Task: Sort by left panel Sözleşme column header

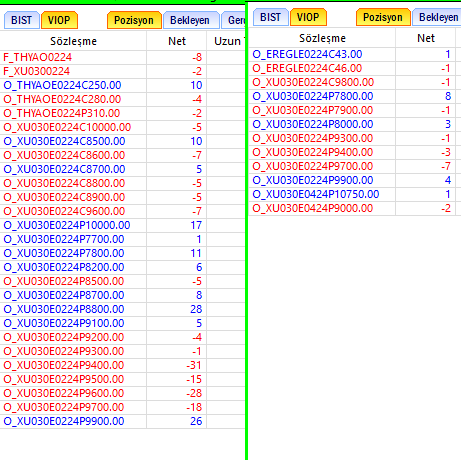Action: point(73,41)
